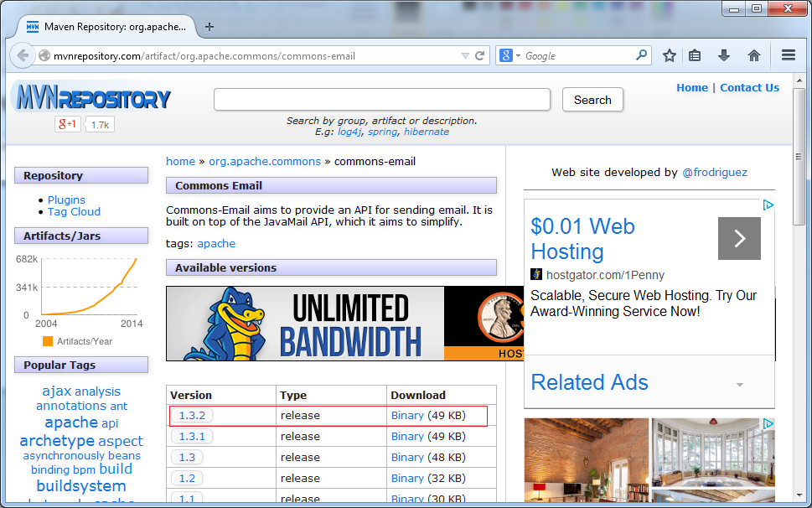Open the ajax popular tag
Viewport: 812px width, 508px height.
click(56, 391)
